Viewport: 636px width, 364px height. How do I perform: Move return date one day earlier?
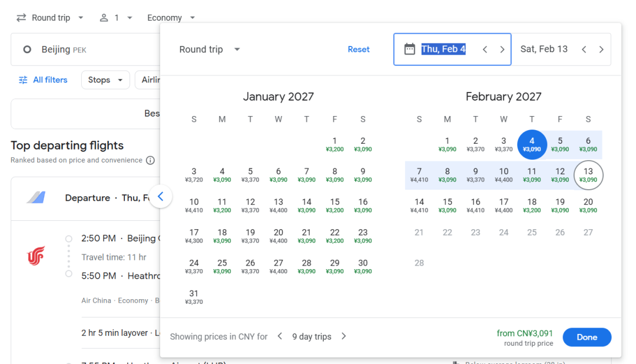[584, 49]
